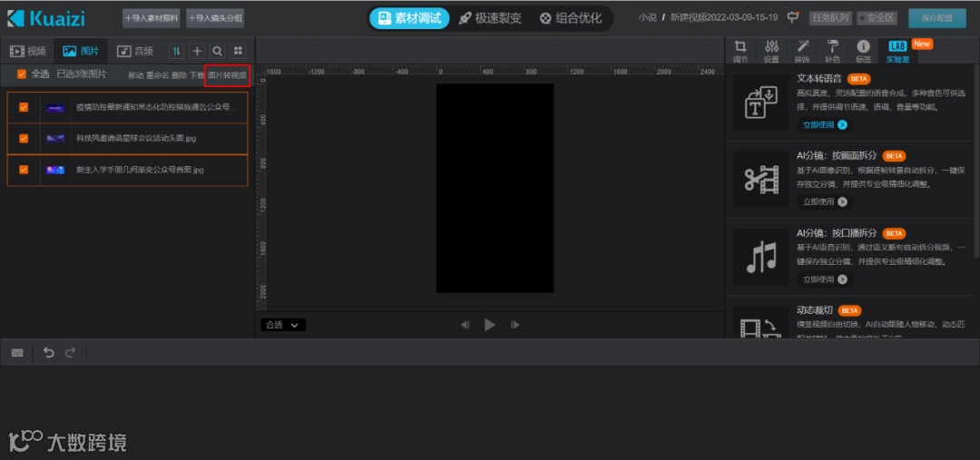Image resolution: width=980 pixels, height=460 pixels.
Task: Click the 重命名 rename action
Action: [158, 75]
